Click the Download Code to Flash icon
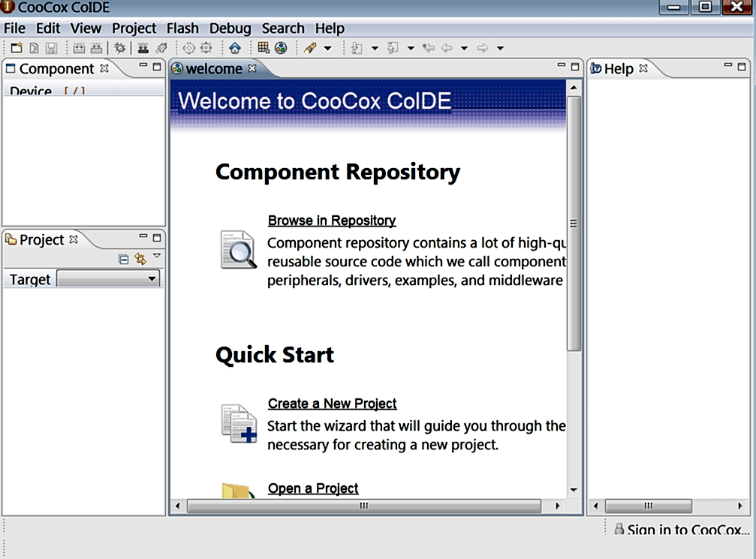Viewport: 756px width, 559px height. coord(142,48)
